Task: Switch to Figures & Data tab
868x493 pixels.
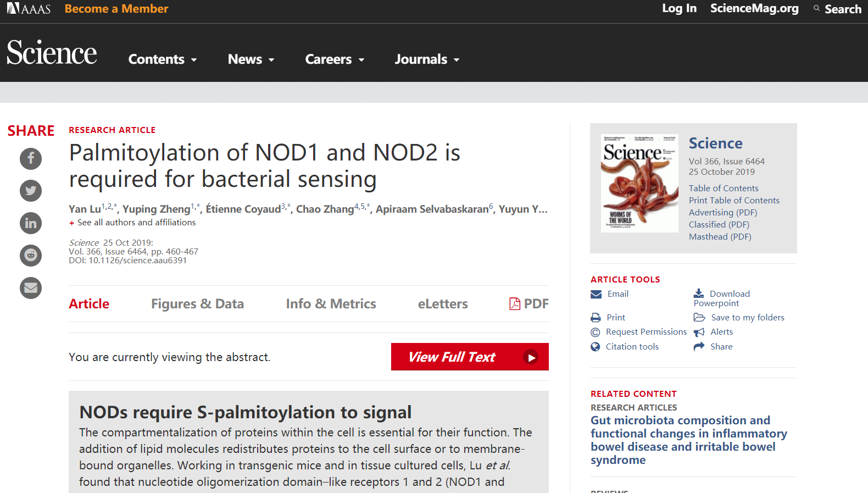Action: [197, 304]
